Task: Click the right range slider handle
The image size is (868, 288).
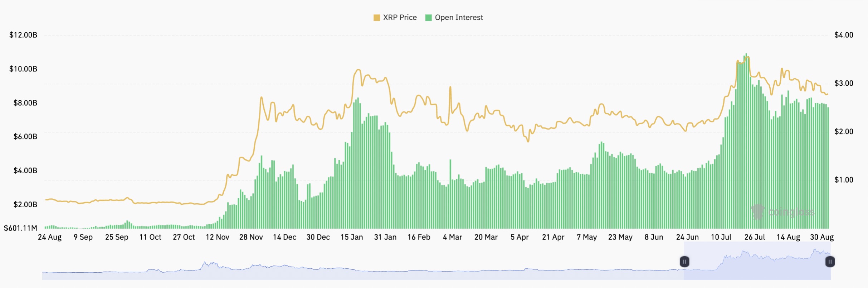Action: point(830,262)
